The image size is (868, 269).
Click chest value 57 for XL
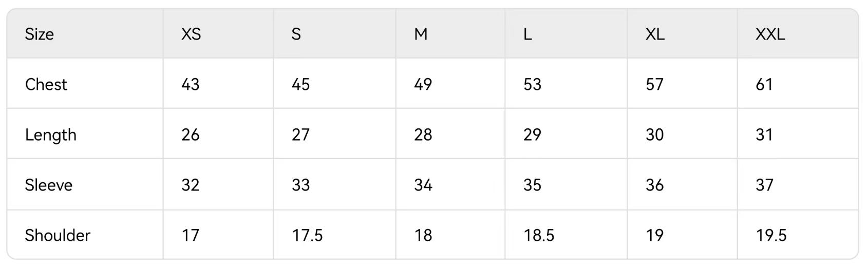tap(655, 84)
